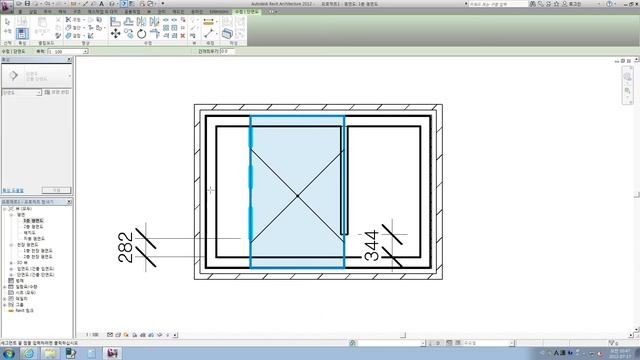Click the Detail Level icon in view control bar
The width and height of the screenshot is (640, 360).
110,335
